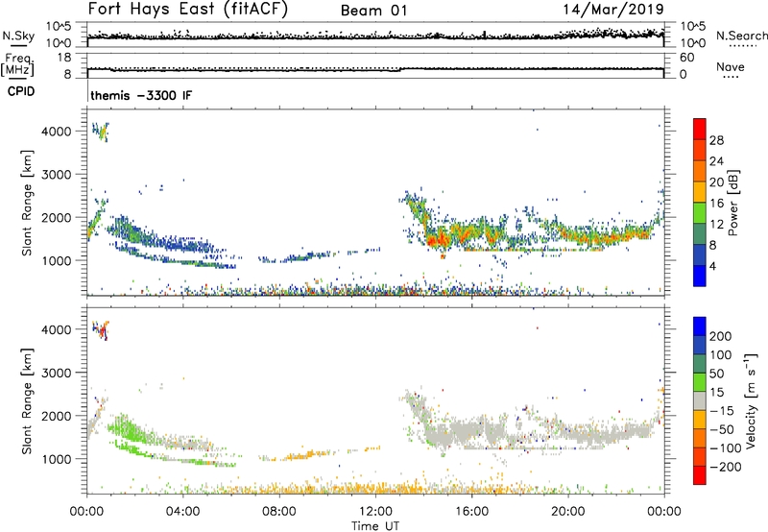The width and height of the screenshot is (768, 532).
Task: Click the title "Fort Hays East (fitACF)"
Action: pyautogui.click(x=187, y=10)
